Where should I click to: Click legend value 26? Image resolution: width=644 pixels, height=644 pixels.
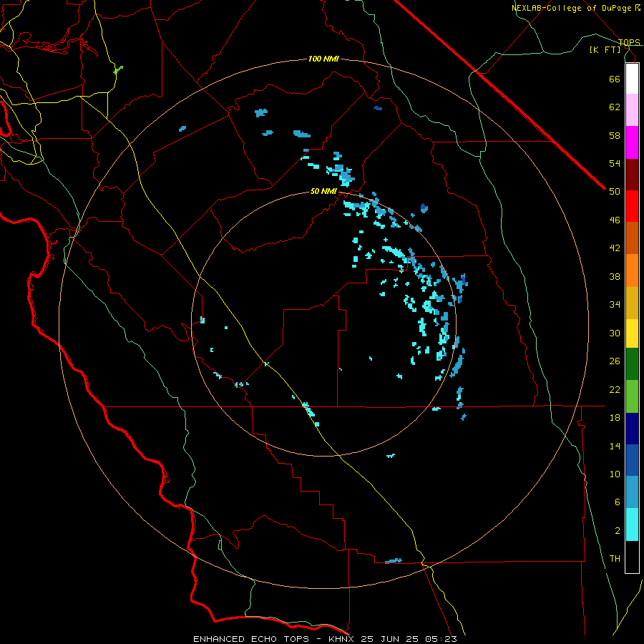615,361
